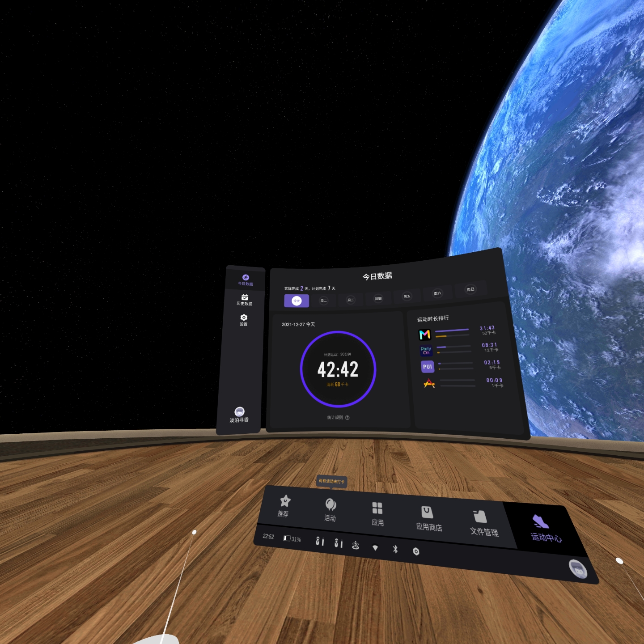Viewport: 644px width, 644px height.
Task: Open 历史数据 (history data) in the sidebar
Action: 244,300
